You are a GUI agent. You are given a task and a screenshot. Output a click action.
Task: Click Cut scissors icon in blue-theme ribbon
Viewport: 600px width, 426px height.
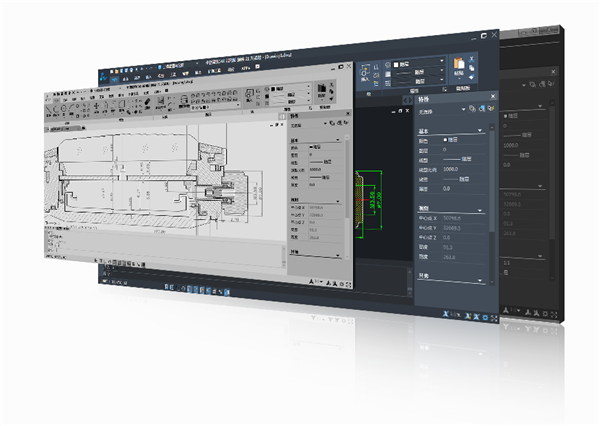(471, 59)
